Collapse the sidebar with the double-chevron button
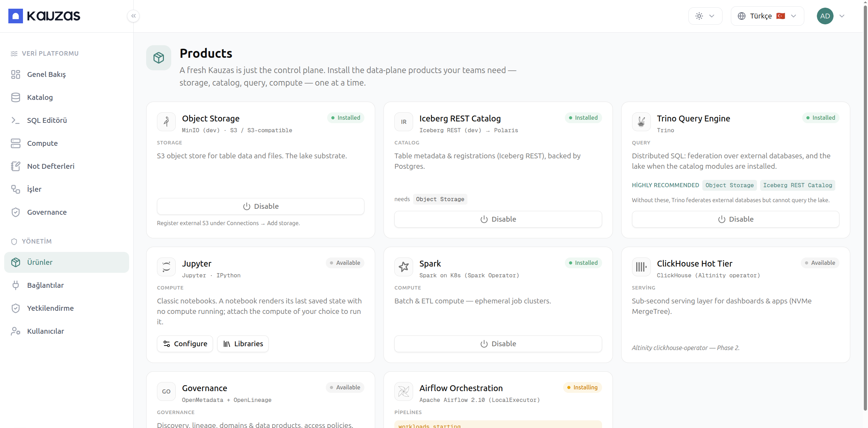Screen dimensions: 868x428 [x=133, y=16]
